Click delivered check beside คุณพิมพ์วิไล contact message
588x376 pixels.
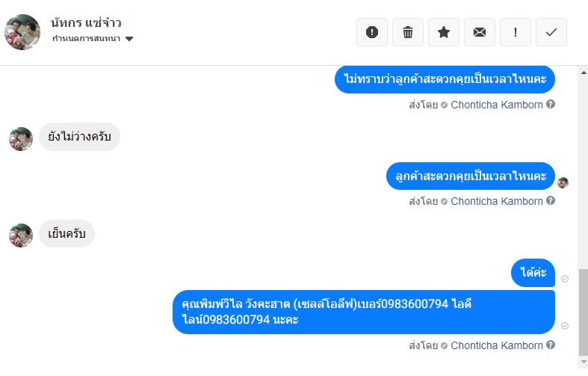point(565,326)
